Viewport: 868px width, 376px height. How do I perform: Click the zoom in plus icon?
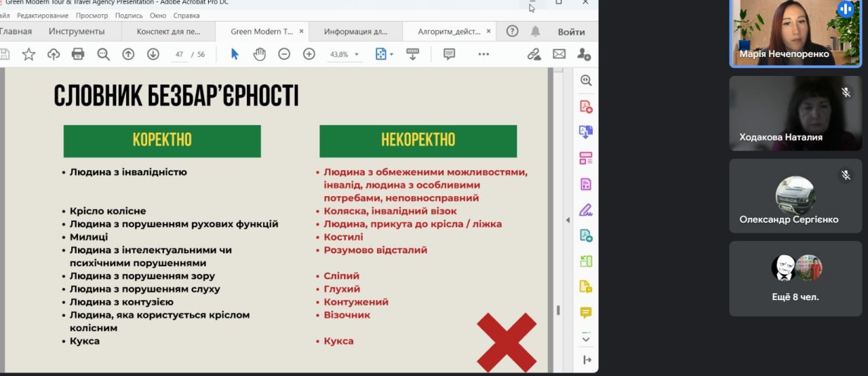coord(309,54)
